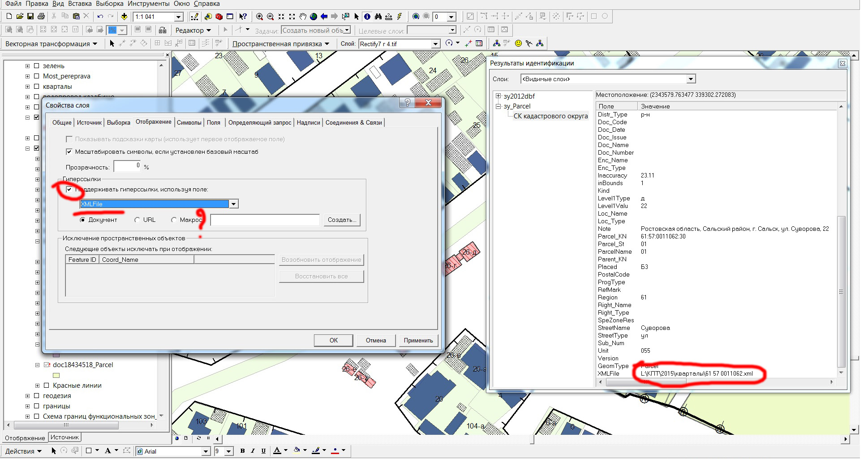868x459 pixels.
Task: Open the XMLFile field dropdown
Action: [233, 204]
